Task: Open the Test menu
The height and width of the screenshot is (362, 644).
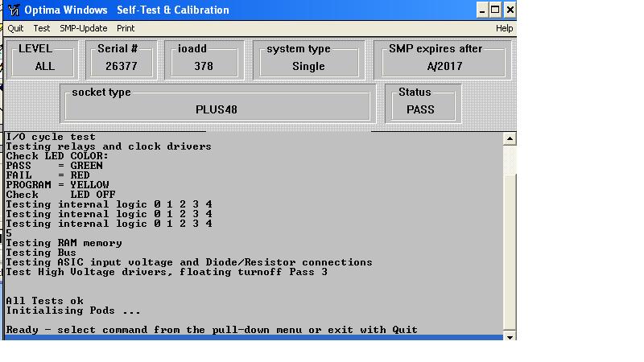Action: 42,28
